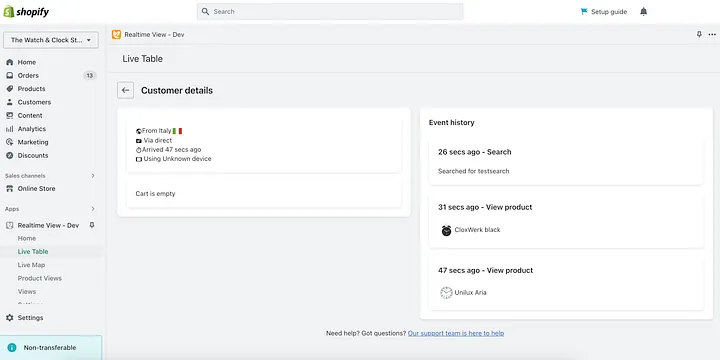720x360 pixels.
Task: Open The Watch & Clock store switcher
Action: coord(51,40)
